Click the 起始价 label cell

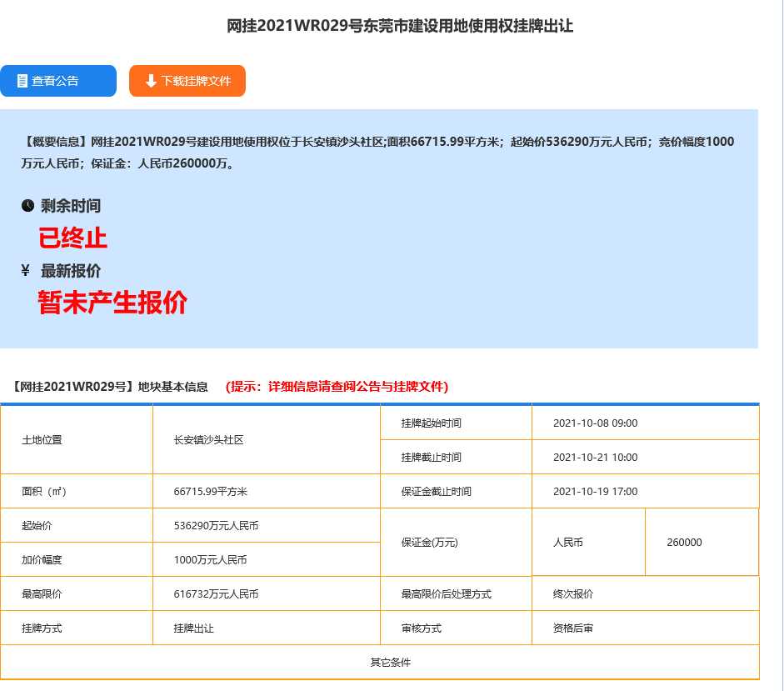77,525
